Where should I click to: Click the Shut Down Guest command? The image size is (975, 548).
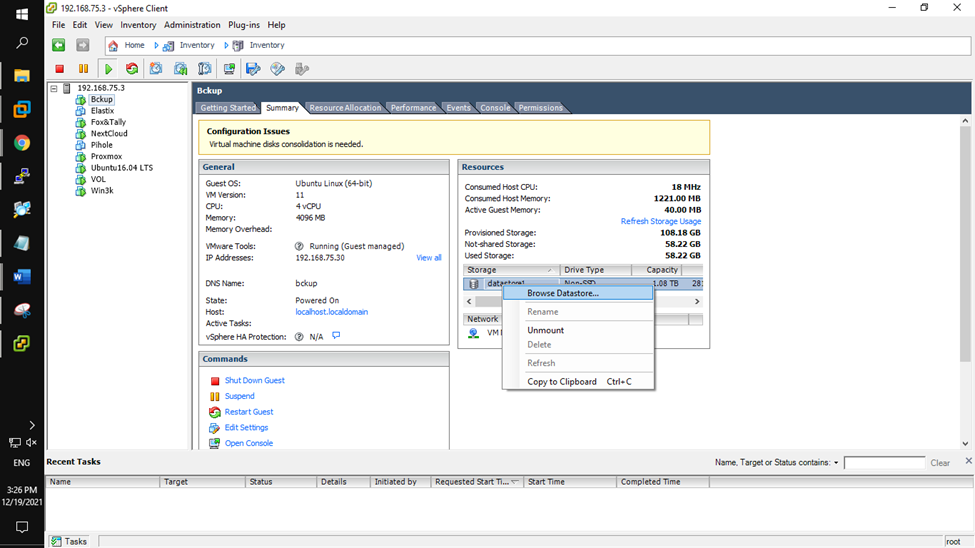(x=254, y=381)
